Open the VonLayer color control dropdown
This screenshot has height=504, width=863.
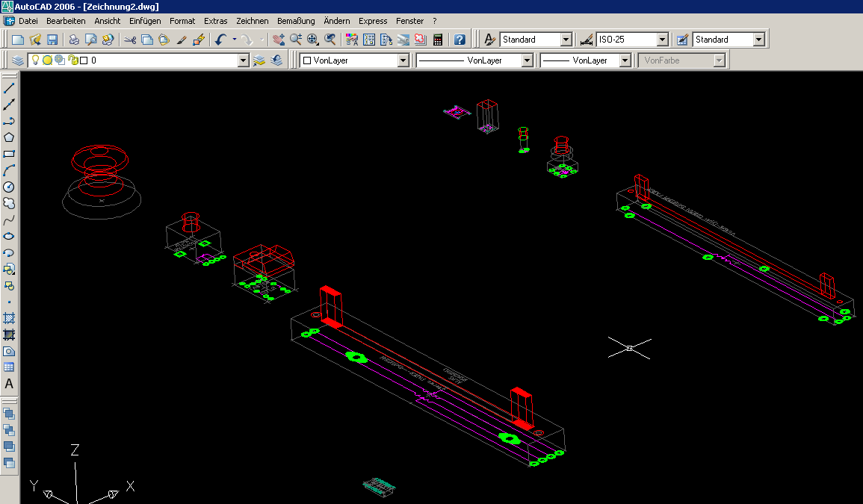(403, 60)
